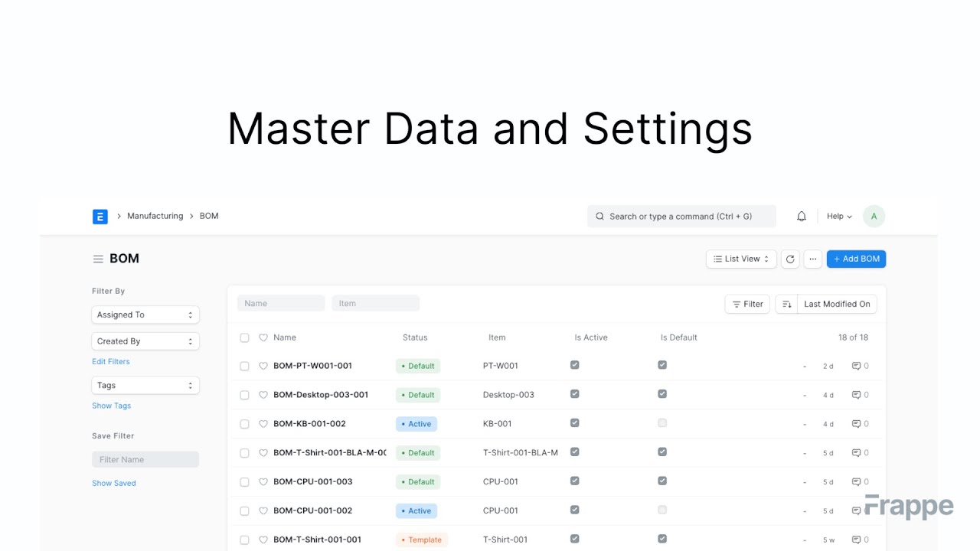980x551 pixels.
Task: Click the Add BOM button
Action: point(856,259)
